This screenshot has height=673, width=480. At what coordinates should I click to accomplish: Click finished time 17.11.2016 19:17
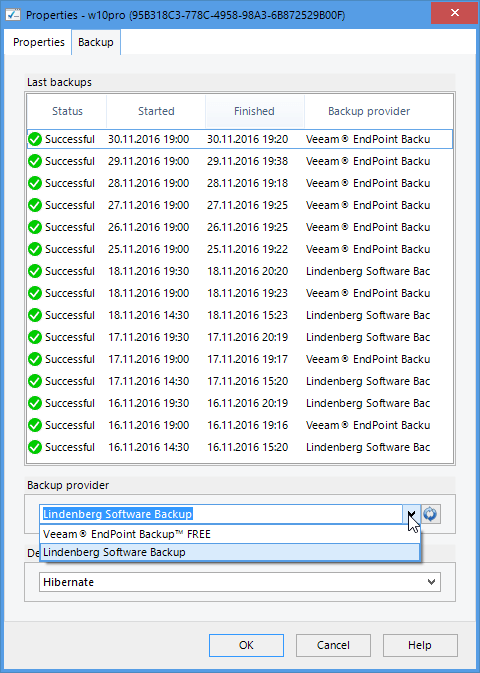pos(248,359)
